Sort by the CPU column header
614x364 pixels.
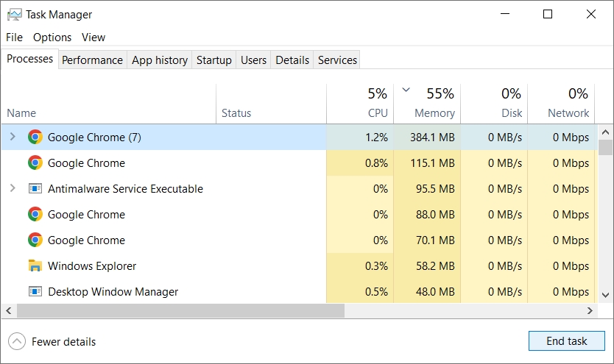[360, 104]
